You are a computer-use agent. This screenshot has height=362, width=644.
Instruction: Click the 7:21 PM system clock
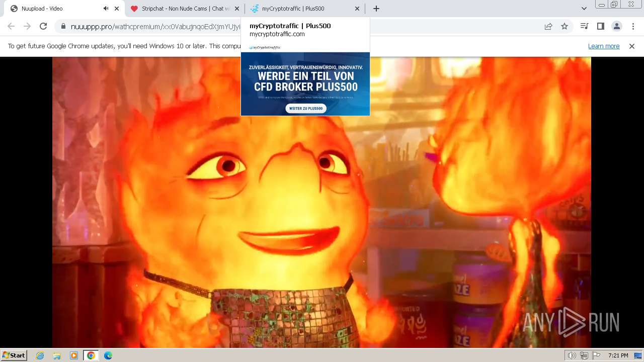[618, 355]
